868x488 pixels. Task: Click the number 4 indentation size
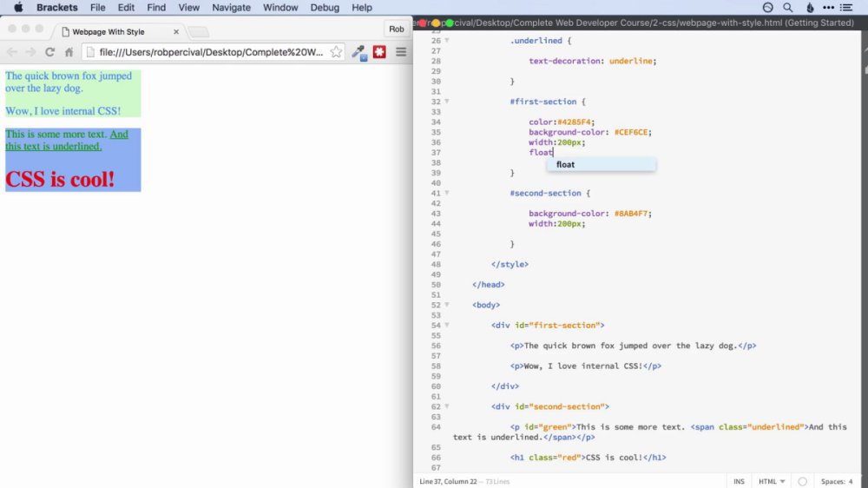pos(851,481)
